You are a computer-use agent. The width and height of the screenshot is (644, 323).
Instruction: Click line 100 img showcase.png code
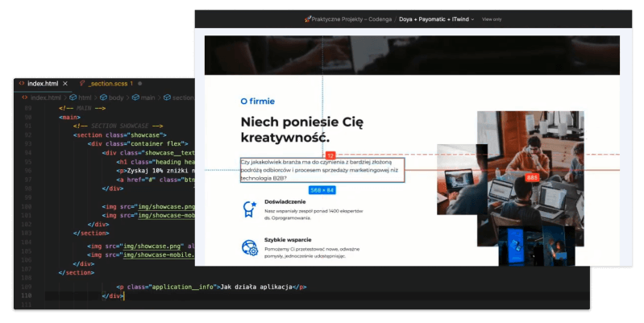click(x=148, y=206)
